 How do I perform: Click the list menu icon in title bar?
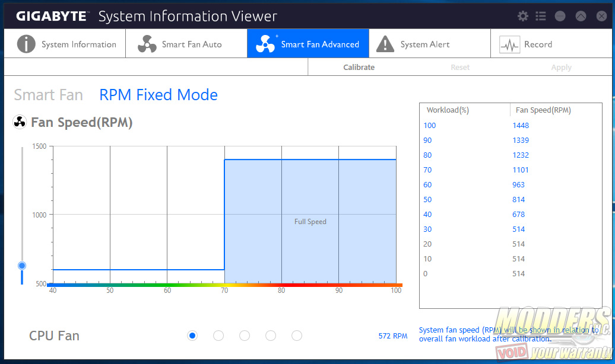coord(540,16)
